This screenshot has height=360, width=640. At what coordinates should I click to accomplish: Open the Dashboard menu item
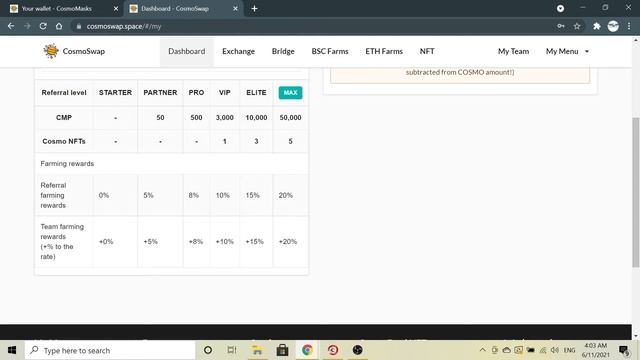[x=187, y=51]
